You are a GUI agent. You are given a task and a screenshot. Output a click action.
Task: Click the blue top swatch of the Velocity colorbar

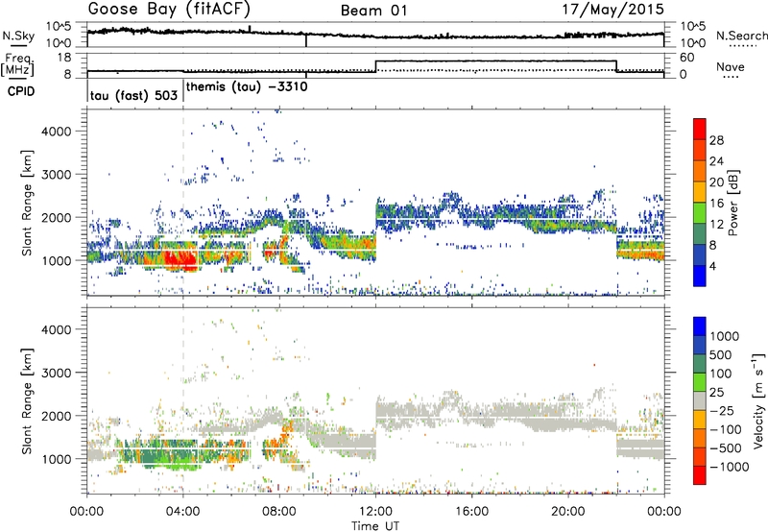[700, 326]
